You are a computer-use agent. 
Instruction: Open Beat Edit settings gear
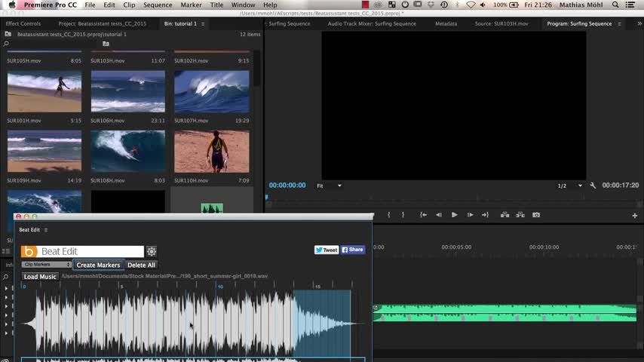pos(152,252)
